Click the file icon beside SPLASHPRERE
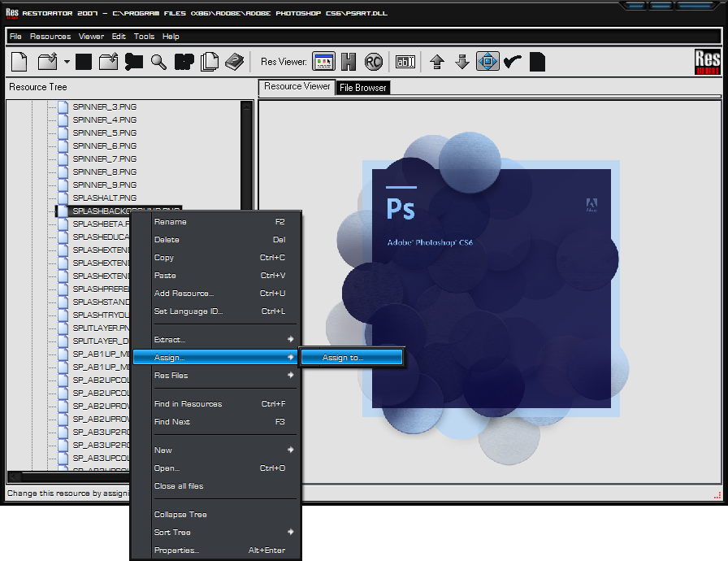Image resolution: width=728 pixels, height=561 pixels. click(x=63, y=289)
